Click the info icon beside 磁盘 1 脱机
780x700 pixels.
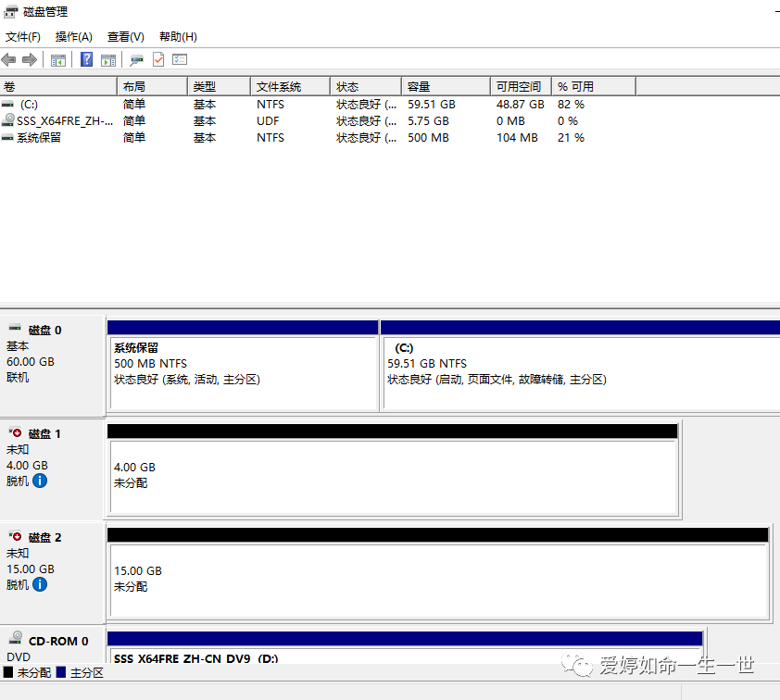(x=40, y=481)
